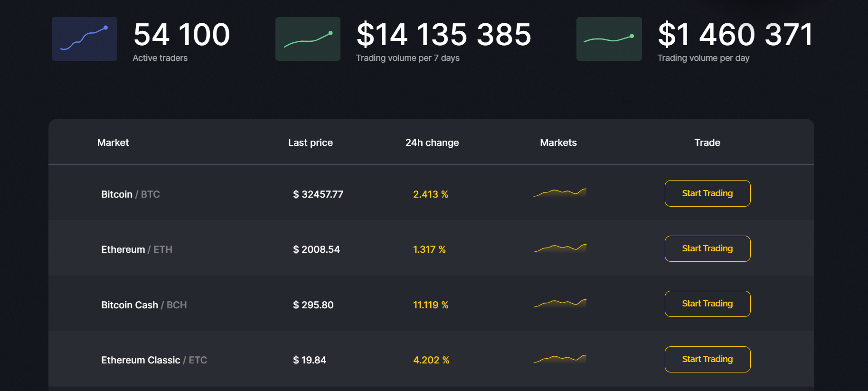The height and width of the screenshot is (391, 868).
Task: Click the Trading volume per 7 days label
Action: click(408, 58)
